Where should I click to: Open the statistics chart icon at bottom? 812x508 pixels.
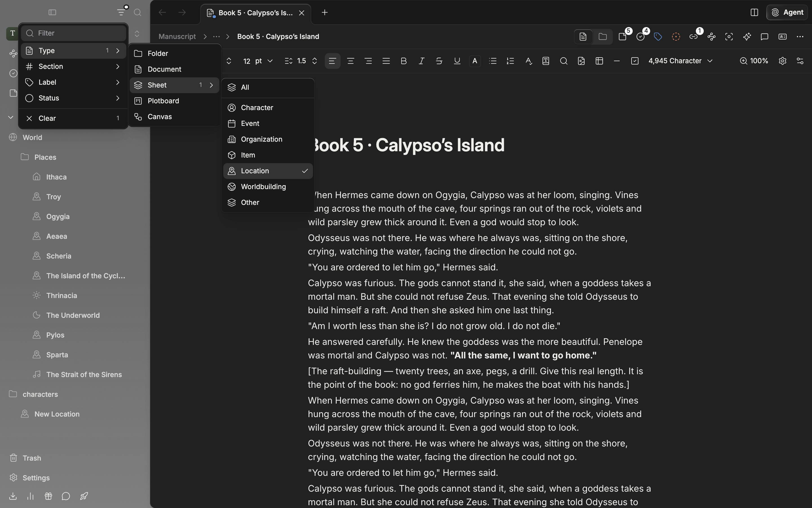click(30, 496)
